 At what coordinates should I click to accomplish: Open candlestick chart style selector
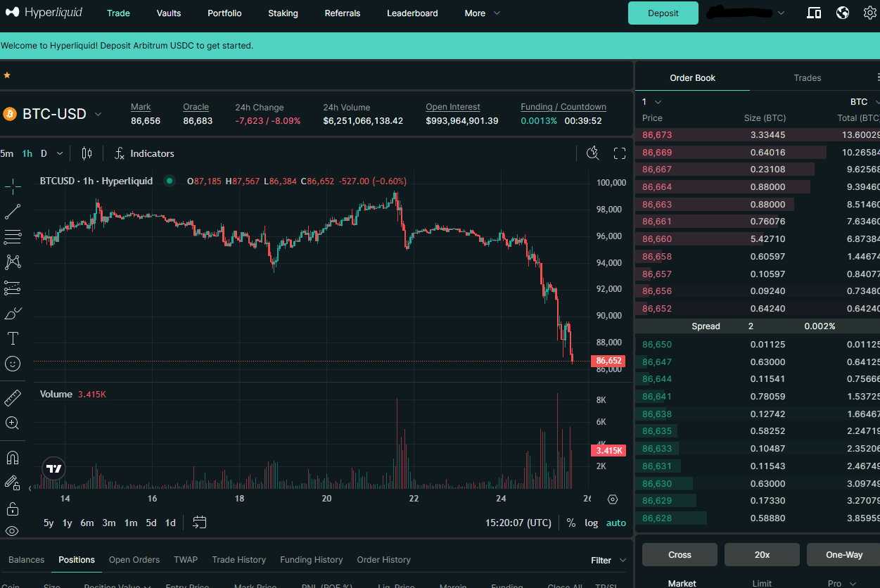coord(87,153)
